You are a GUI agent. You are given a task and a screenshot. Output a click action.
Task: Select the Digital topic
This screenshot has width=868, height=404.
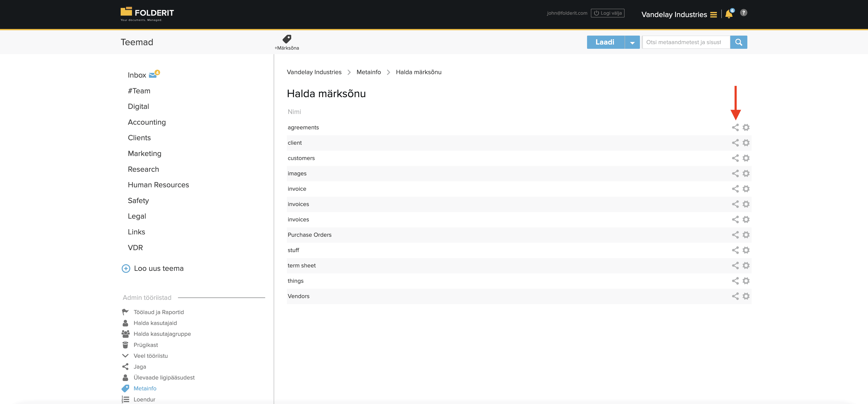pos(138,107)
